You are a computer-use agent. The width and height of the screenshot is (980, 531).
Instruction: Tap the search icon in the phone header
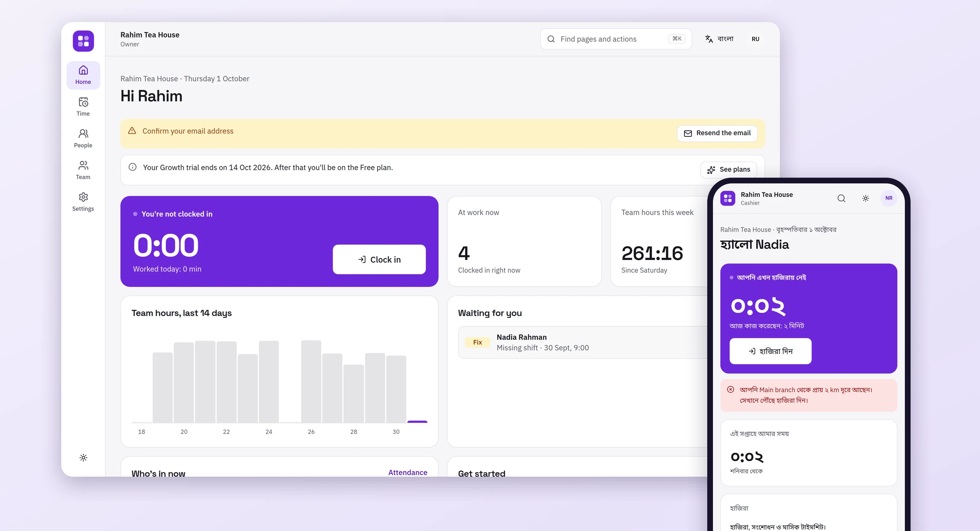click(841, 198)
